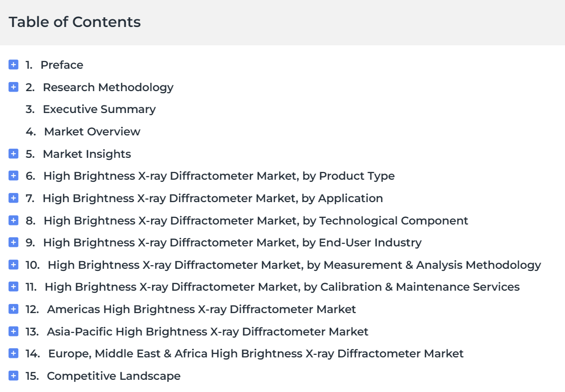The image size is (565, 392).
Task: Open the Preface chapter title
Action: 62,65
